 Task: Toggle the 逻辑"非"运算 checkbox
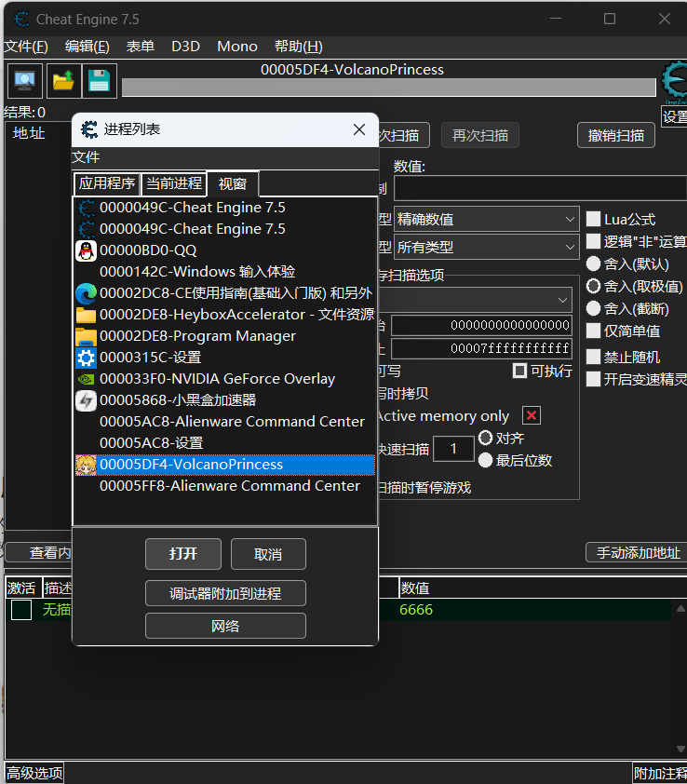click(593, 241)
